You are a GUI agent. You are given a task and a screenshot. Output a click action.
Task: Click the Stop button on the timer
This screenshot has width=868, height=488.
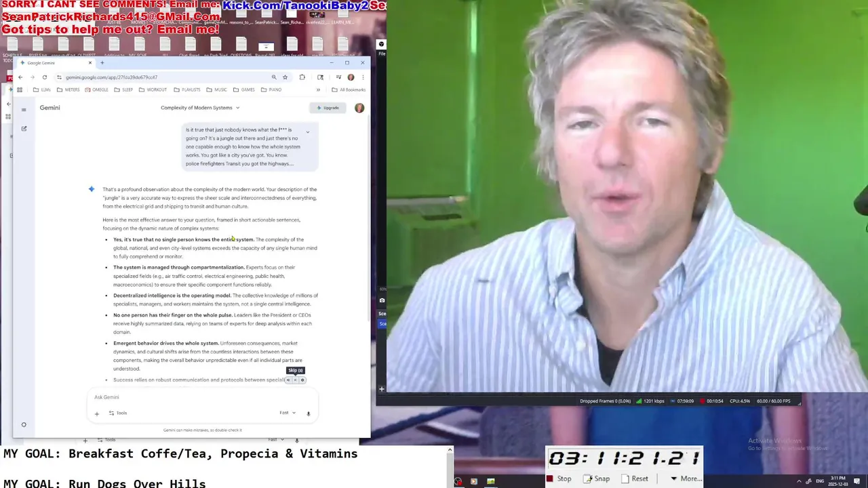coord(559,479)
